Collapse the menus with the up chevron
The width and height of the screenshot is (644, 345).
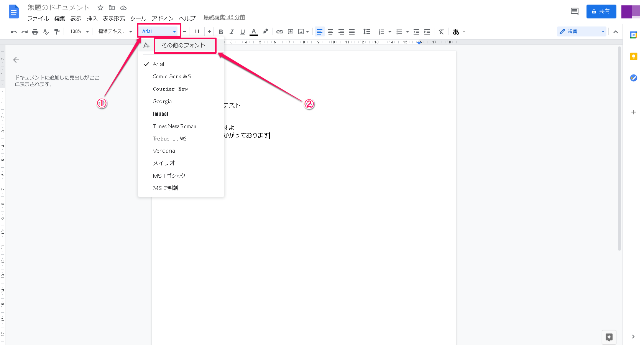[616, 32]
